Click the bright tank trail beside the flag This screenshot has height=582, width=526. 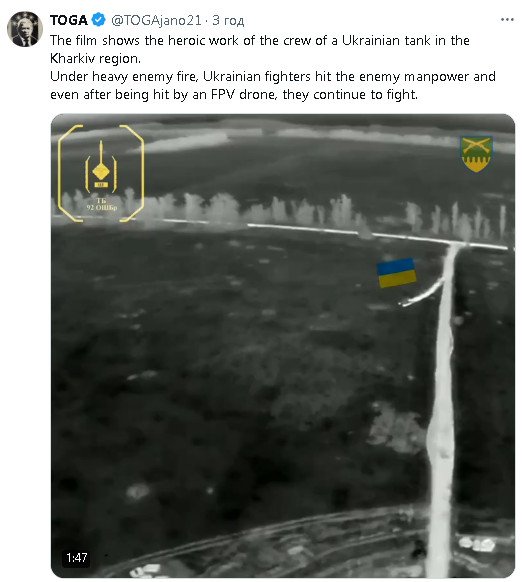click(423, 294)
